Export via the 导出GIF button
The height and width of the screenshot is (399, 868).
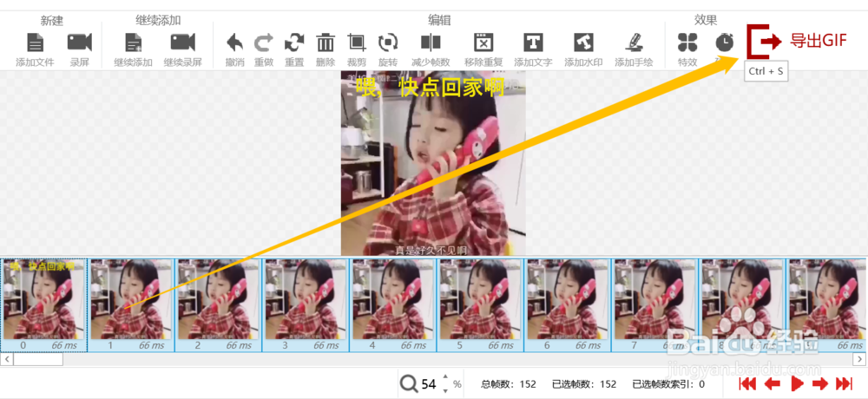[x=797, y=42]
